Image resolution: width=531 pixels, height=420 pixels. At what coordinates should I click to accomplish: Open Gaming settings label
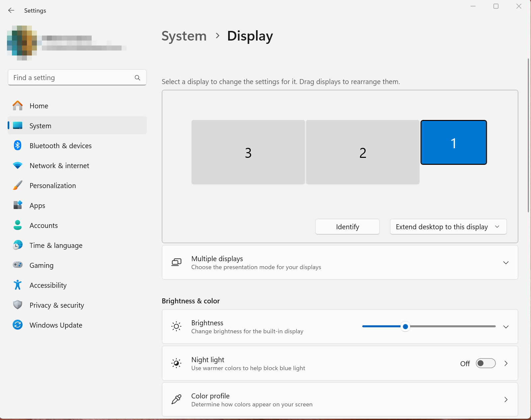[x=42, y=265]
